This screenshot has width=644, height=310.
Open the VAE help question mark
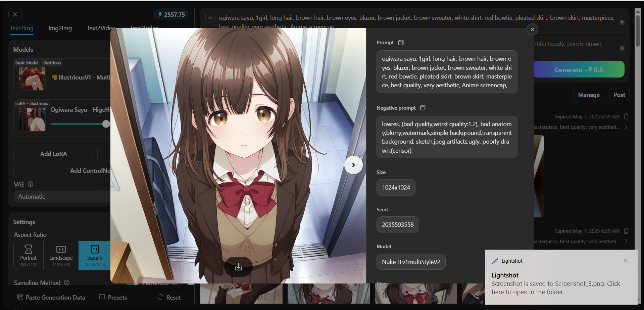coord(31,184)
